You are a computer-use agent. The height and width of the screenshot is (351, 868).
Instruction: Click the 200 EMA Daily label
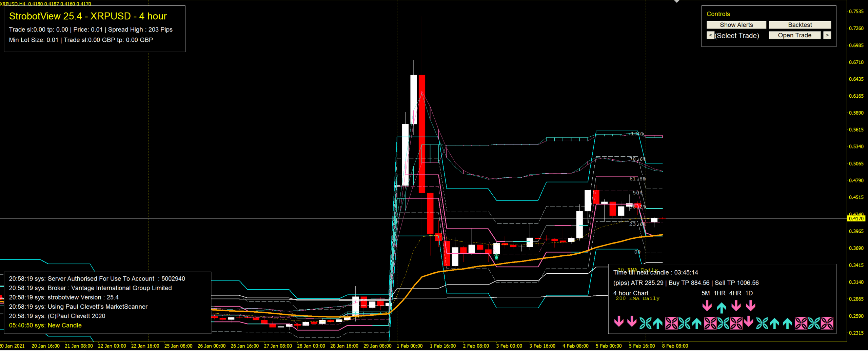coord(637,298)
